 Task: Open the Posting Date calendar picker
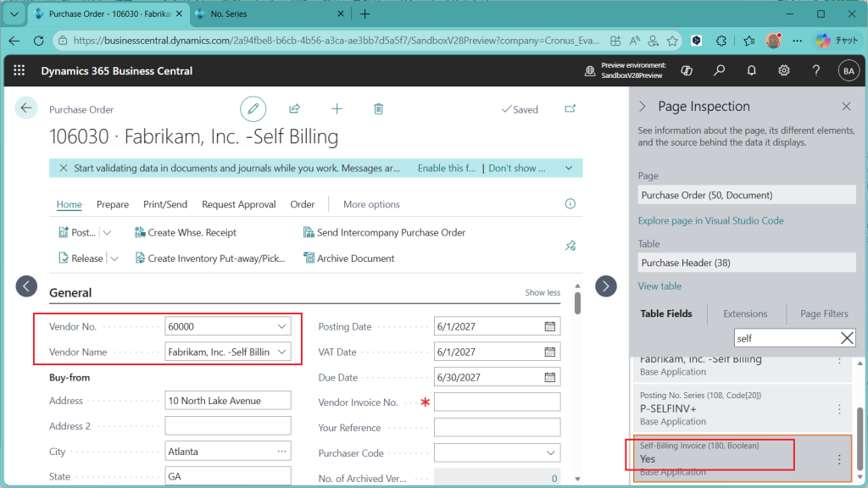click(x=549, y=326)
